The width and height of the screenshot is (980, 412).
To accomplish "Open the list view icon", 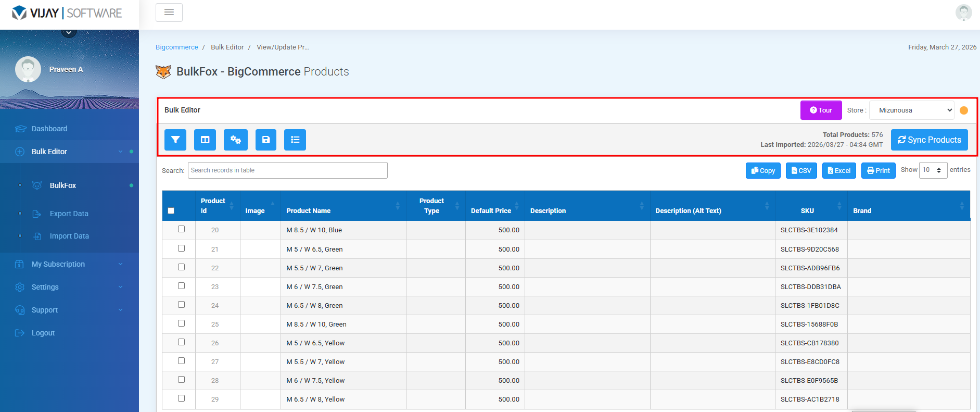I will click(x=295, y=140).
